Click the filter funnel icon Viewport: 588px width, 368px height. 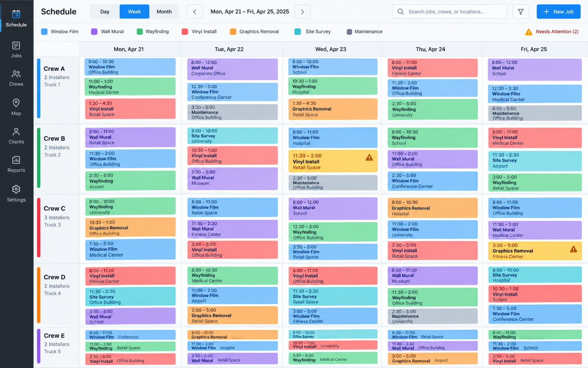521,11
